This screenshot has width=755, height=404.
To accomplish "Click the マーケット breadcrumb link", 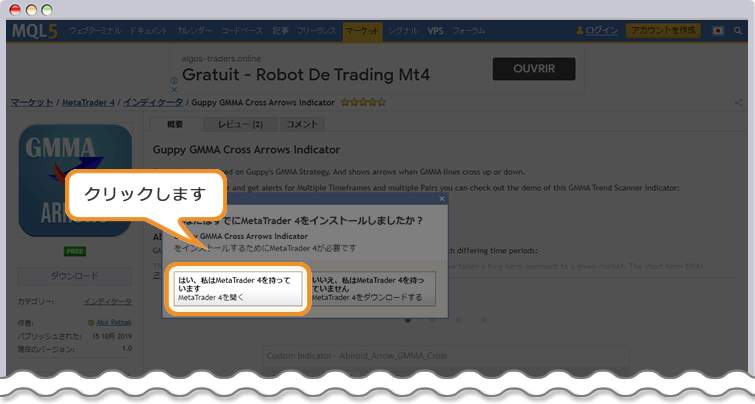I will pos(32,103).
